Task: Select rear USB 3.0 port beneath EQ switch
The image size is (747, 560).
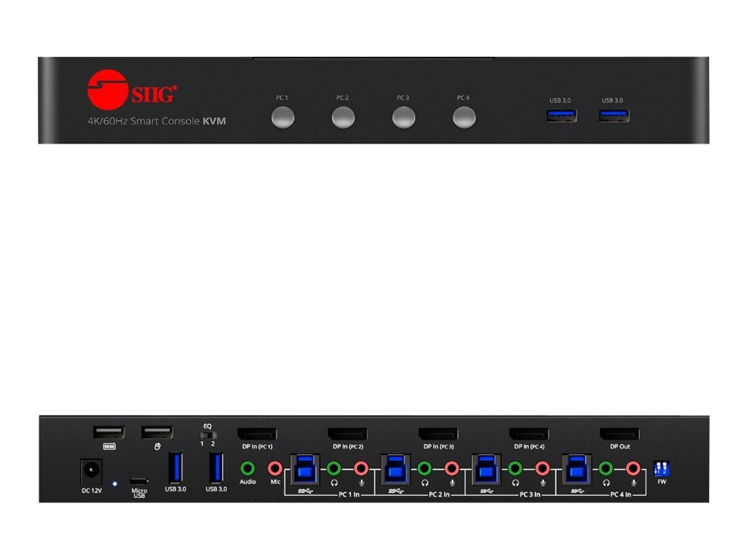Action: [216, 467]
